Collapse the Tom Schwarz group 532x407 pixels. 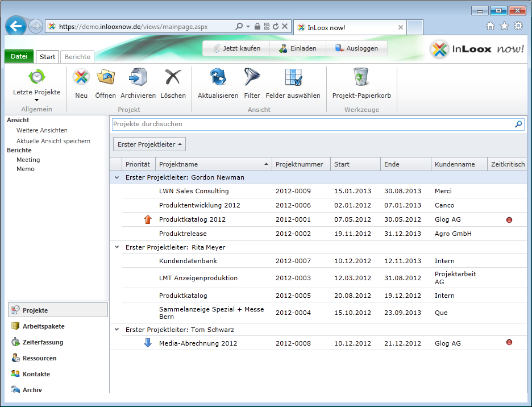tap(117, 330)
